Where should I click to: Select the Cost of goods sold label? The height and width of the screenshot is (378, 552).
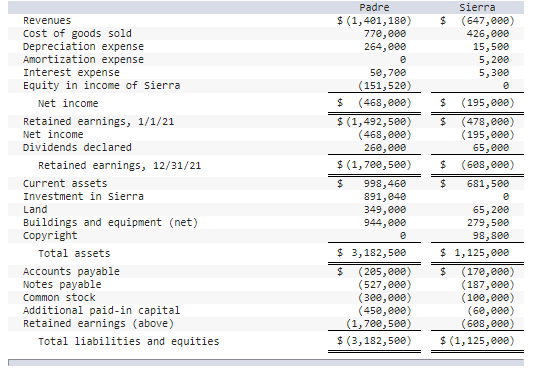tap(77, 33)
